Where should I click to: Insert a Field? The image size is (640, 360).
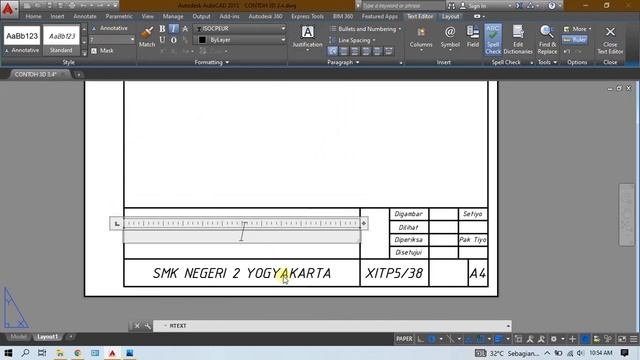[x=473, y=37]
